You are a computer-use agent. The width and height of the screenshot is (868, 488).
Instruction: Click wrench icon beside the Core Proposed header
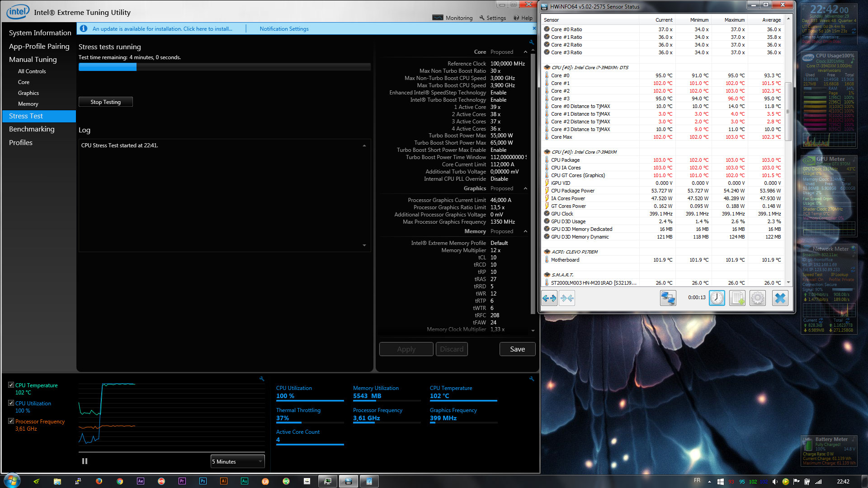click(x=532, y=42)
